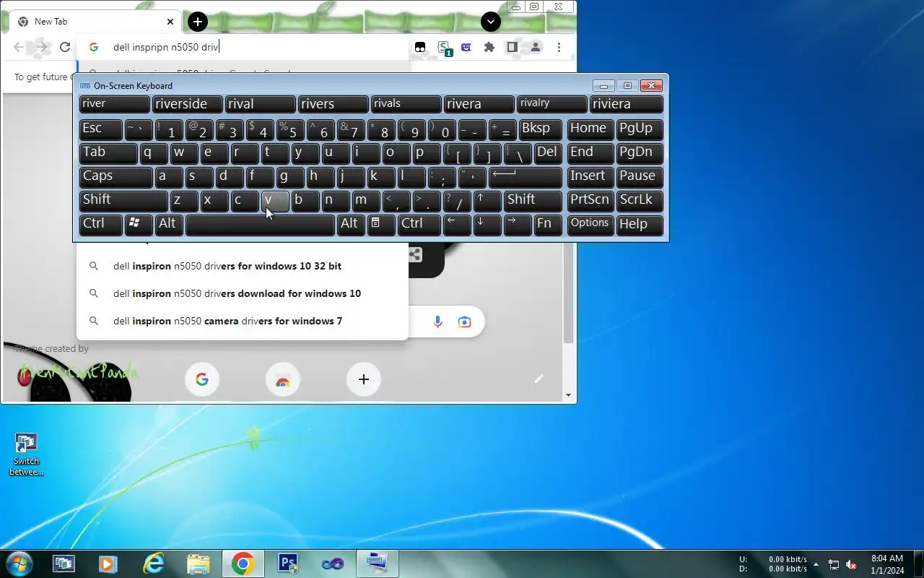This screenshot has width=924, height=578.
Task: Click the black mask extension icon
Action: pyautogui.click(x=420, y=47)
